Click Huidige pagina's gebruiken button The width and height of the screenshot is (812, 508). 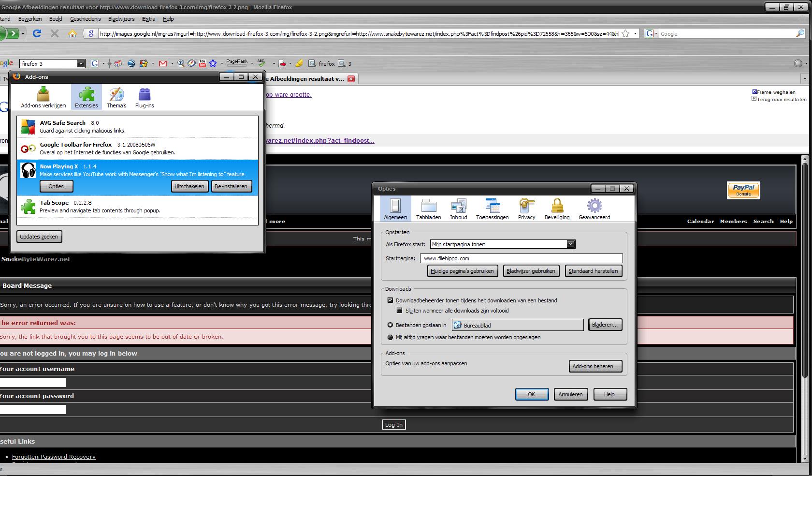coord(463,271)
